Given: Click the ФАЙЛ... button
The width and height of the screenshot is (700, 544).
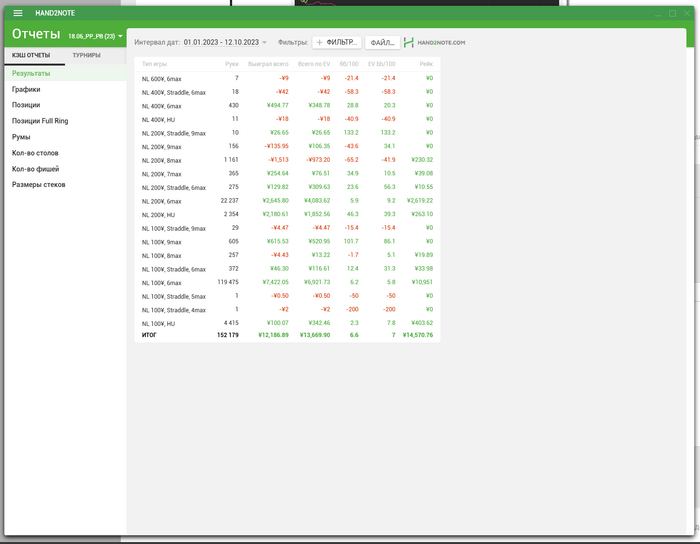Looking at the screenshot, I should pyautogui.click(x=382, y=42).
